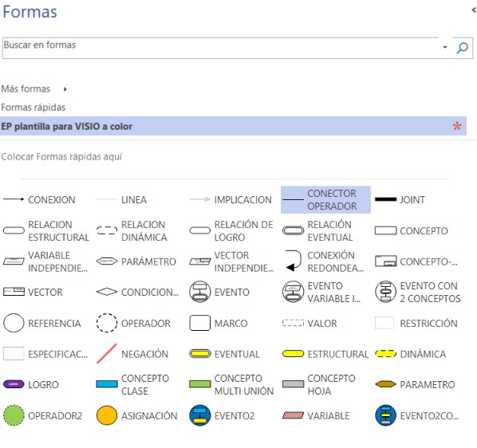
Task: Click the Buscar en formas search field
Action: (220, 48)
